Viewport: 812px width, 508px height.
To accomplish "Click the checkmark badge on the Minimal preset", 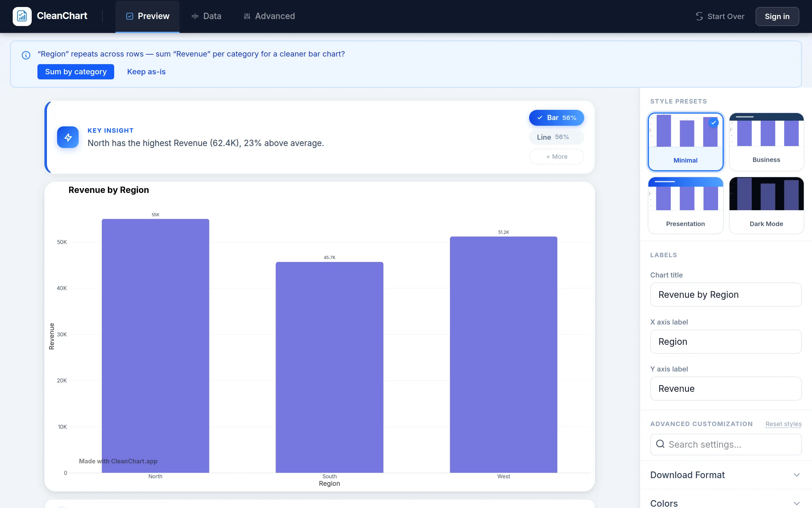I will pyautogui.click(x=713, y=123).
